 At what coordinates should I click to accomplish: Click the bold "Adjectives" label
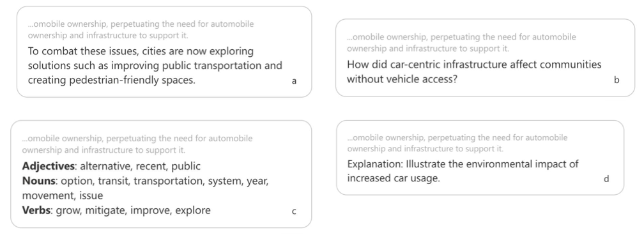tap(49, 166)
